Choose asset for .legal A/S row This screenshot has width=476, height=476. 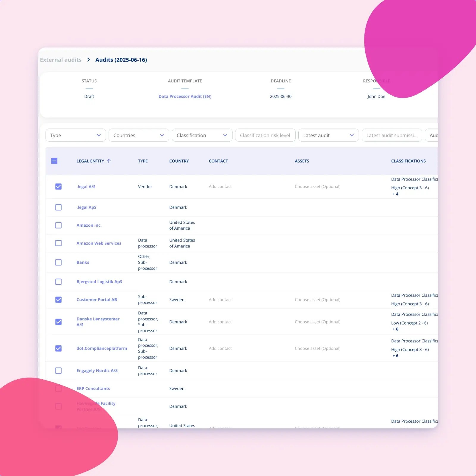tap(318, 187)
